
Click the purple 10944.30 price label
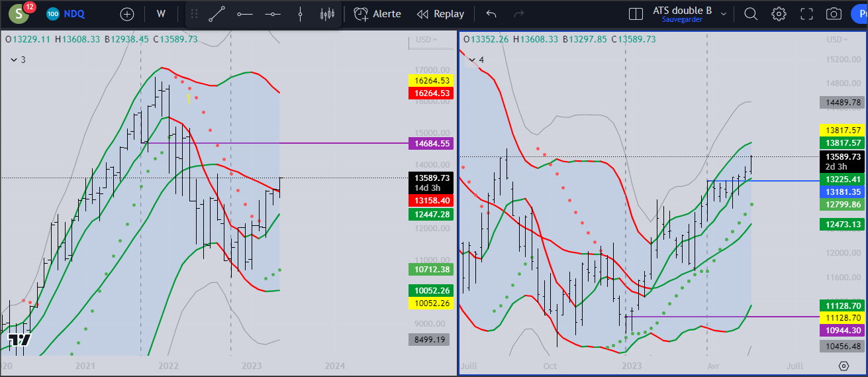pos(842,330)
